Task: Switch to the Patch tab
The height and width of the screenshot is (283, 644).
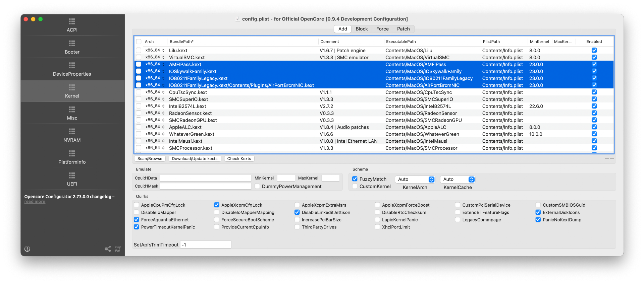Action: pos(404,29)
